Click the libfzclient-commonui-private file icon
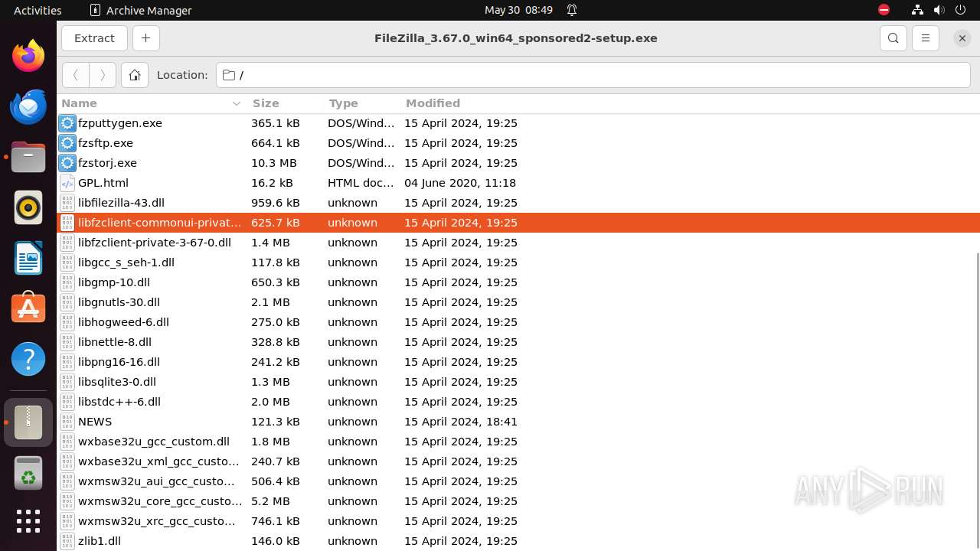 click(x=67, y=223)
